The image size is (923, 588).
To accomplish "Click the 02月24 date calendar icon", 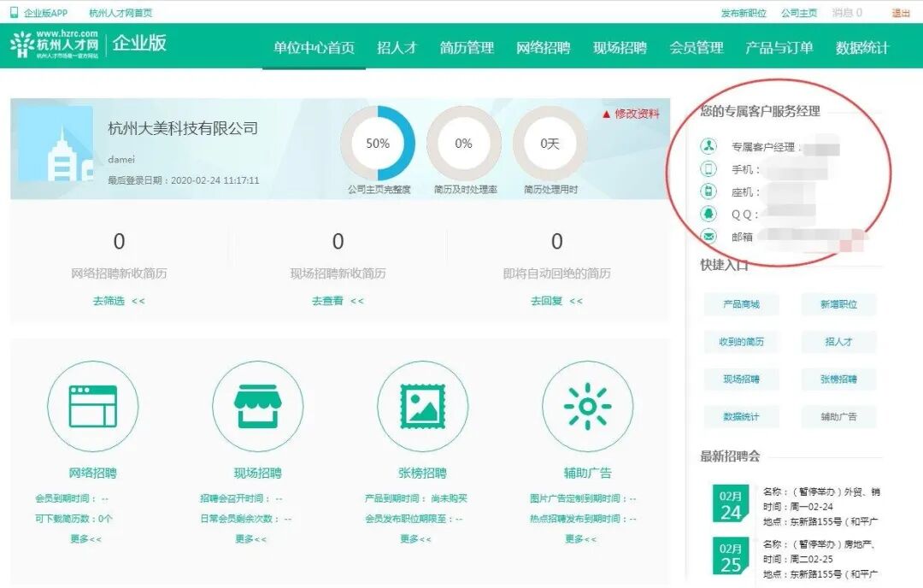I will click(x=731, y=504).
